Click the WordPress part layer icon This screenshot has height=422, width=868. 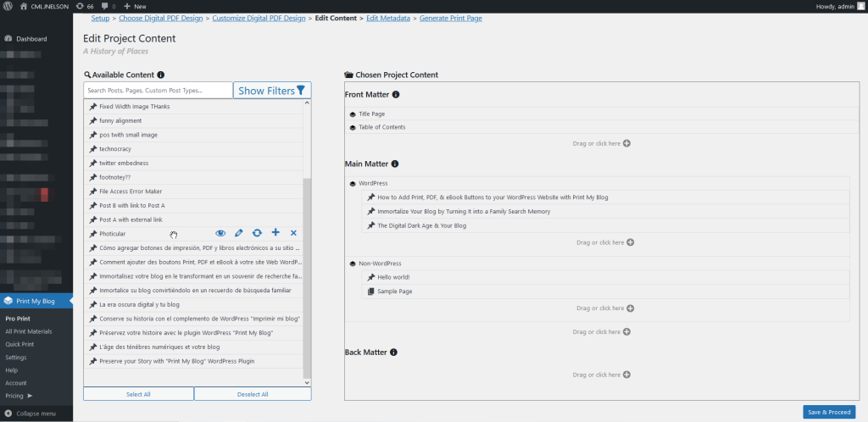click(353, 183)
